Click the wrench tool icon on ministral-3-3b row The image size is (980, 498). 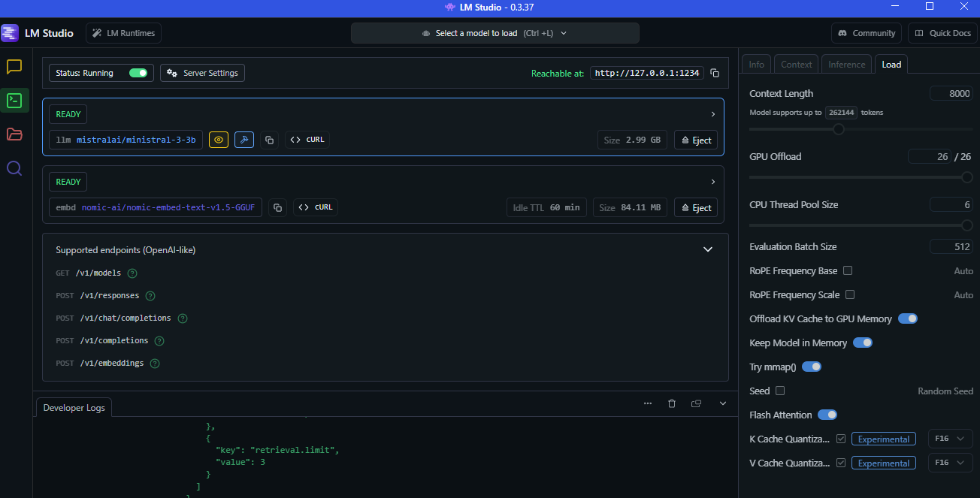243,139
